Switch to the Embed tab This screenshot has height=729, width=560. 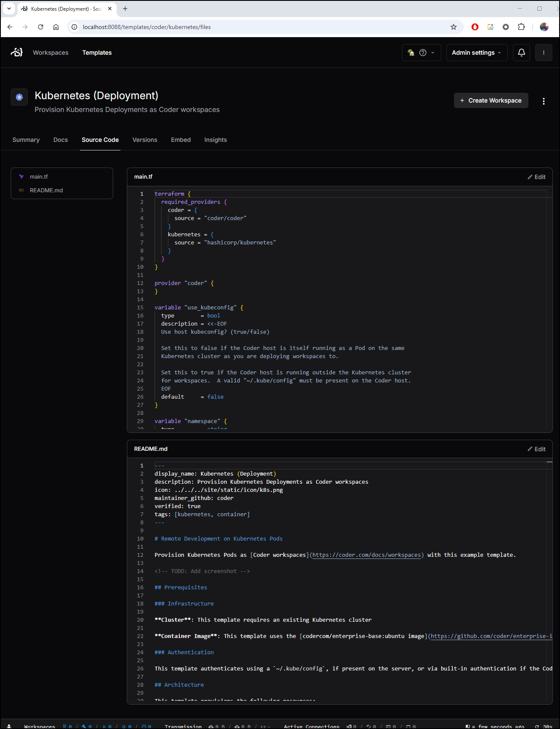(181, 140)
